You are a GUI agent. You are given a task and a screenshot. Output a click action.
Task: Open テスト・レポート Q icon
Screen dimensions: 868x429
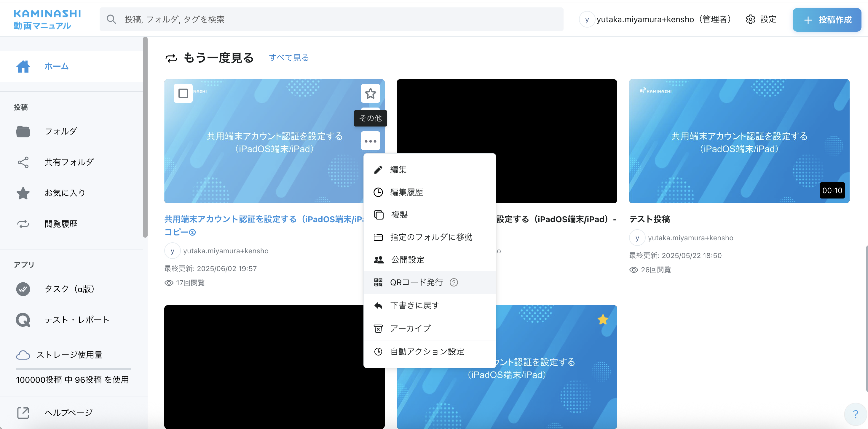click(23, 320)
